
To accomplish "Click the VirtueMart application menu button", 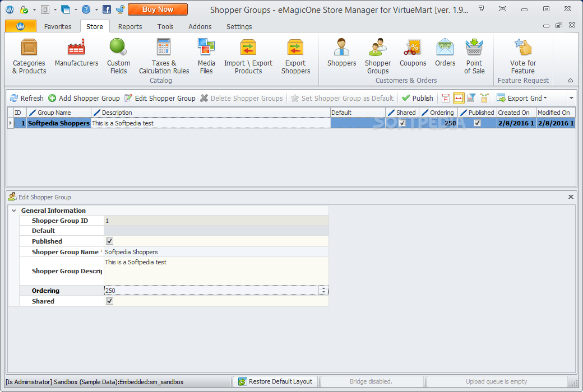I will (x=20, y=26).
